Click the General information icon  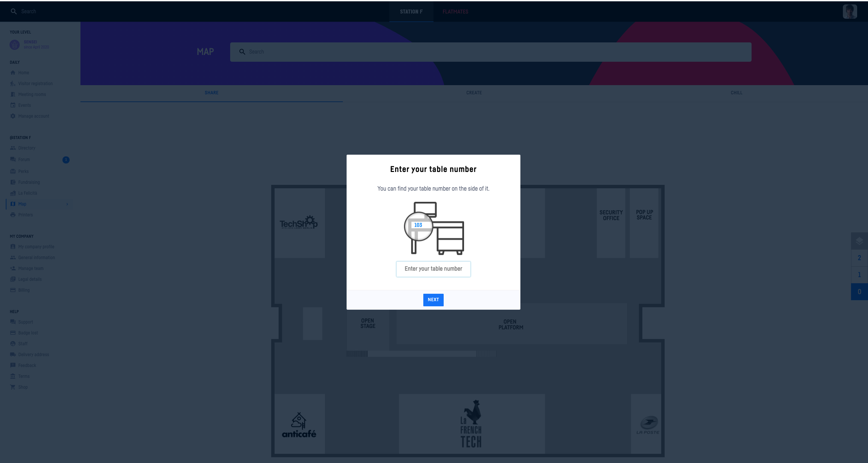click(13, 257)
